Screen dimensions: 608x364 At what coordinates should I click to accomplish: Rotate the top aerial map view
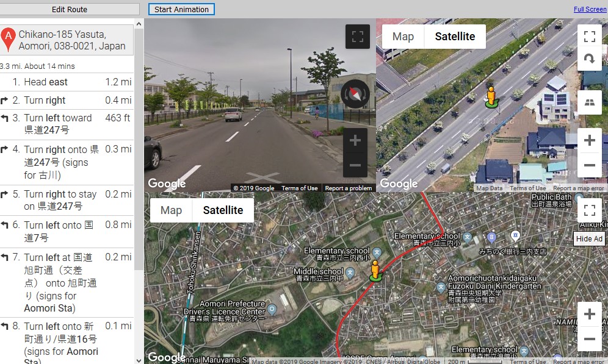coord(590,59)
